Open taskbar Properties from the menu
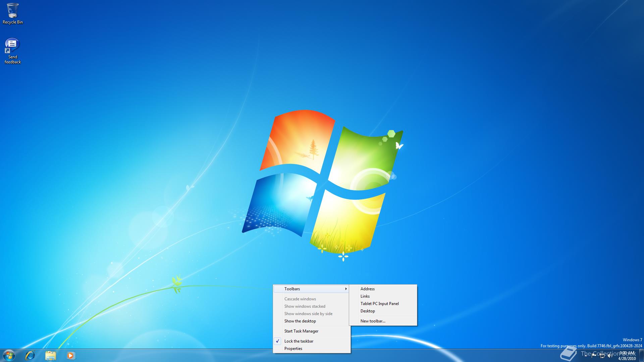 (x=312, y=349)
